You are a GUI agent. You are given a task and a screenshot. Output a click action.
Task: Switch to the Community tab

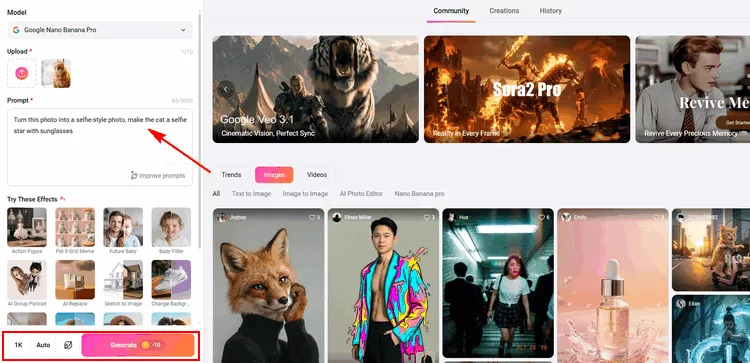click(451, 11)
